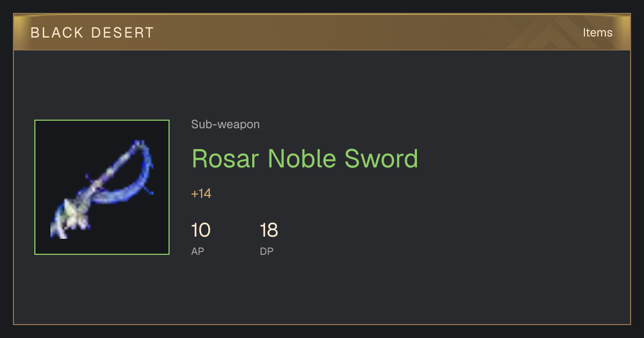Screen dimensions: 644x338
Task: Click the word BLACK in header
Action: pos(57,33)
